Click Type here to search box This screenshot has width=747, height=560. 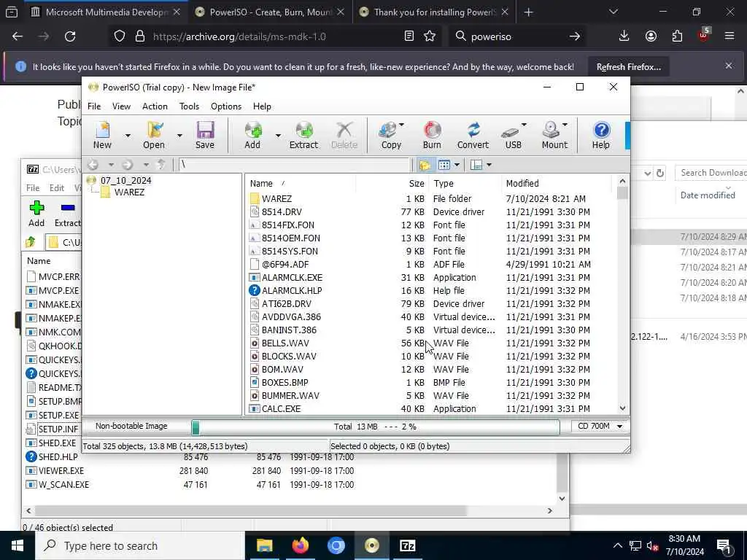[x=140, y=545]
